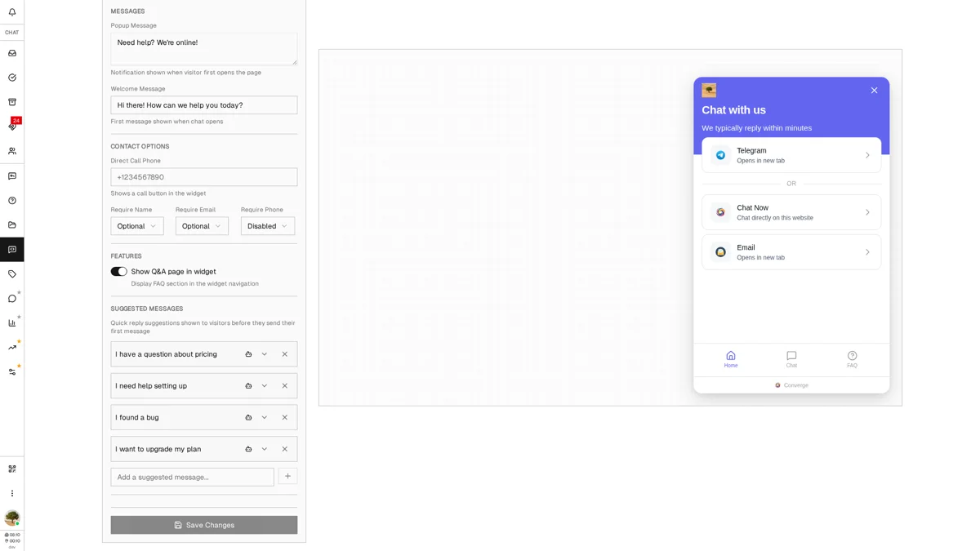This screenshot has height=551, width=980.
Task: Click the QR code icon near the sidebar bottom
Action: (11, 469)
